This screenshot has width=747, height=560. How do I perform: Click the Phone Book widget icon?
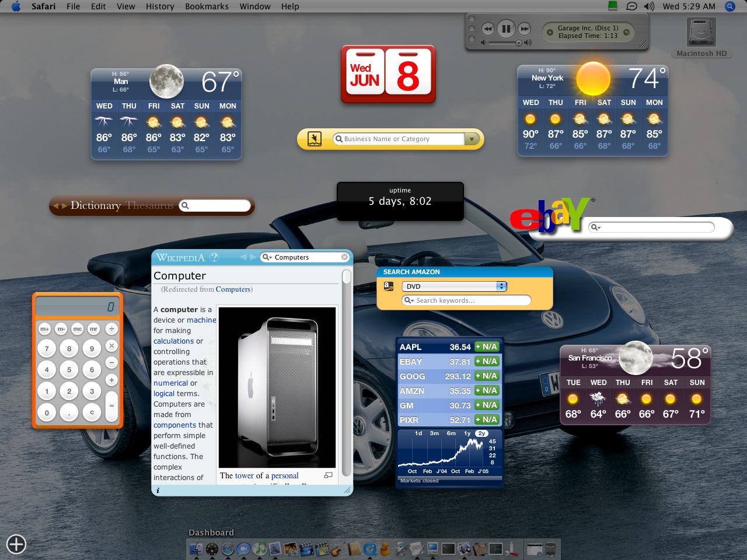pyautogui.click(x=315, y=139)
